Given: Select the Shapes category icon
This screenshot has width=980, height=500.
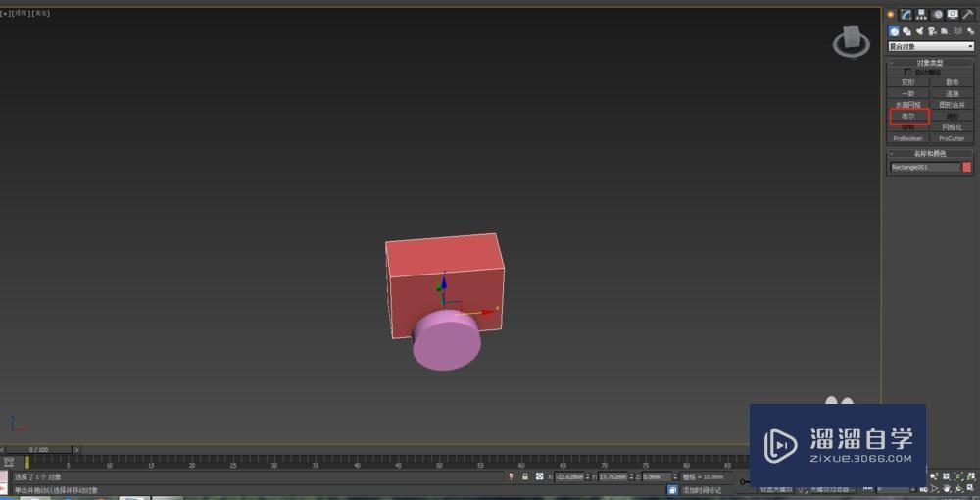Looking at the screenshot, I should click(906, 31).
